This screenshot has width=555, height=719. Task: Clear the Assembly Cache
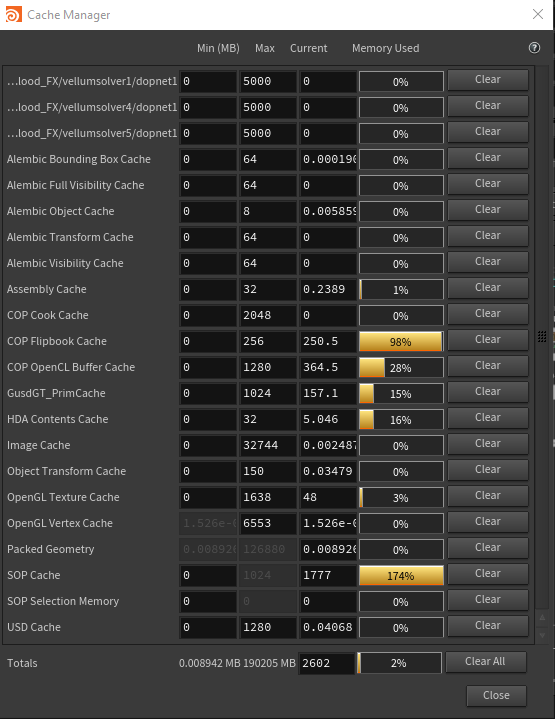pyautogui.click(x=488, y=288)
